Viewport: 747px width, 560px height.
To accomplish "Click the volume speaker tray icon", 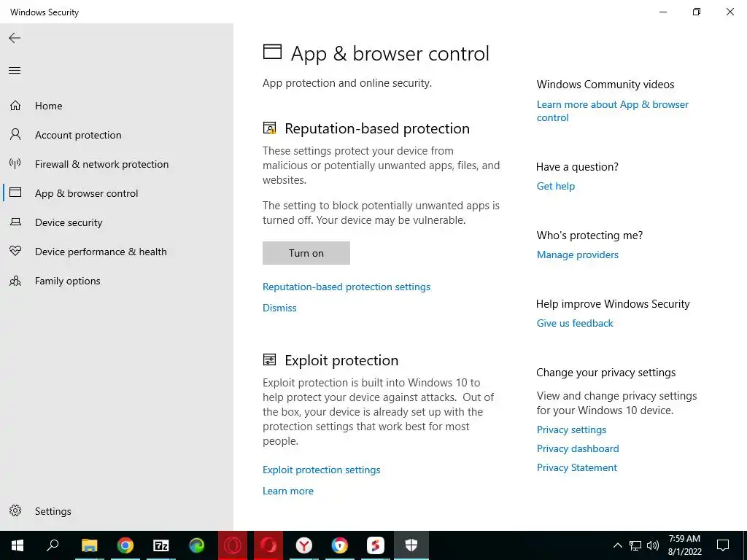I will (x=653, y=545).
